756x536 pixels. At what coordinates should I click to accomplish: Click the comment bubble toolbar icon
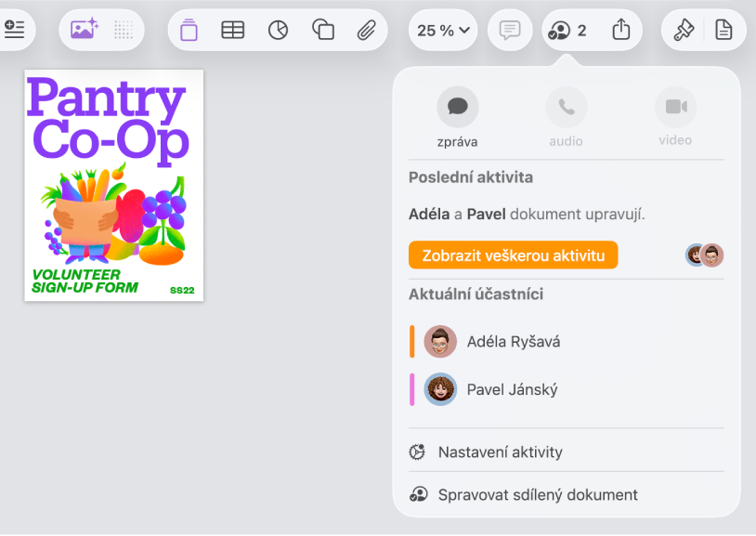(510, 31)
